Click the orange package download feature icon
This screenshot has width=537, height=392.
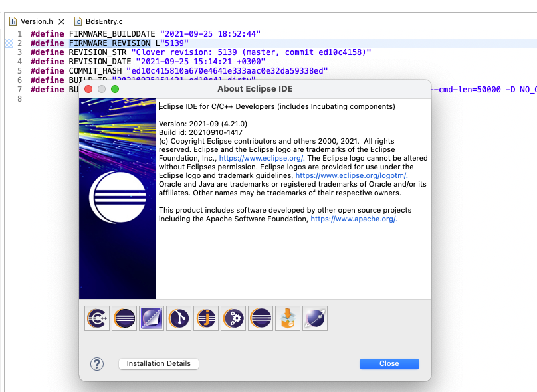coord(288,318)
